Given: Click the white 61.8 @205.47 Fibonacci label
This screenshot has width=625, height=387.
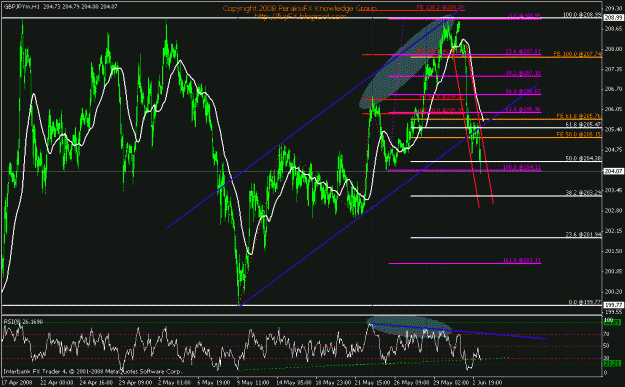Looking at the screenshot, I should [x=584, y=125].
